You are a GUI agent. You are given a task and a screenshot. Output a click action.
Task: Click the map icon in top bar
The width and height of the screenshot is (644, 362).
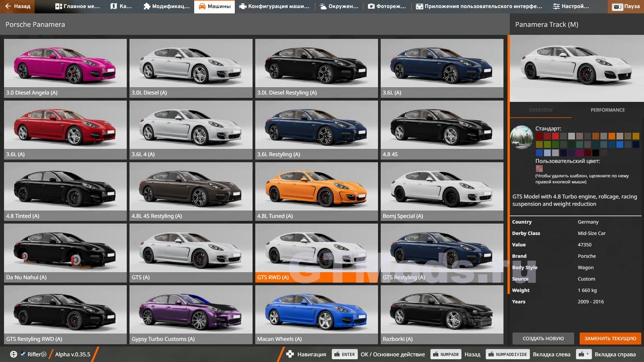click(x=113, y=7)
